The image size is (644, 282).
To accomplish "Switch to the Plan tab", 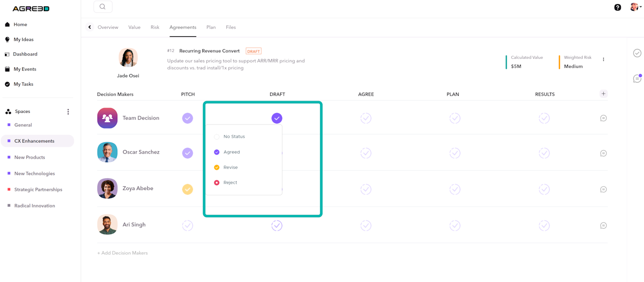I will tap(211, 27).
